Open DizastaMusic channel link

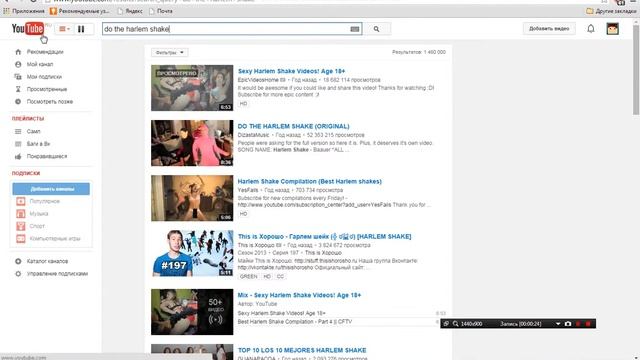pyautogui.click(x=253, y=135)
